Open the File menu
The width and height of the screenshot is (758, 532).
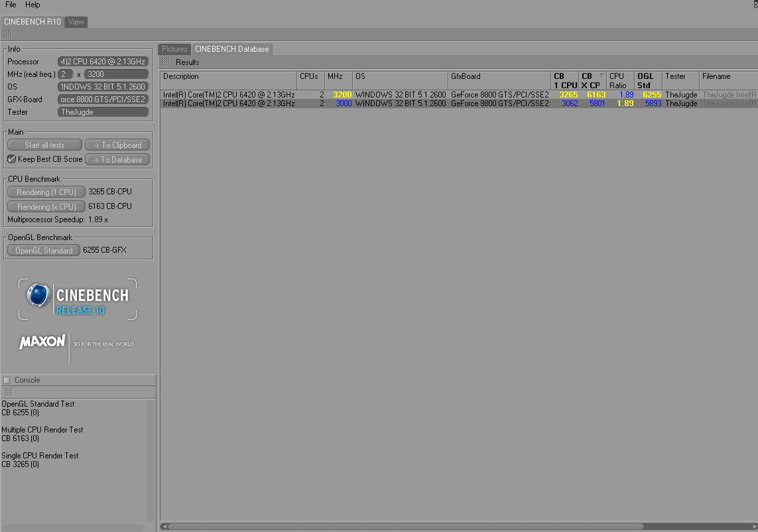tap(11, 5)
